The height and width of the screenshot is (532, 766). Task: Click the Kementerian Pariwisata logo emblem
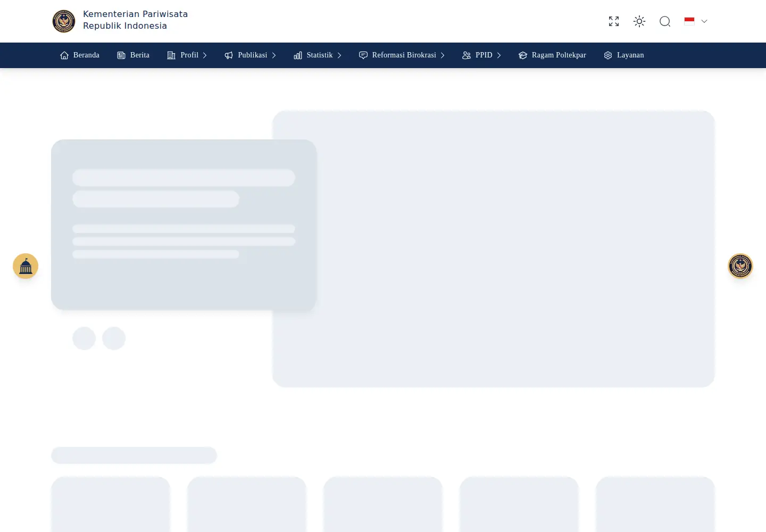[x=64, y=21]
